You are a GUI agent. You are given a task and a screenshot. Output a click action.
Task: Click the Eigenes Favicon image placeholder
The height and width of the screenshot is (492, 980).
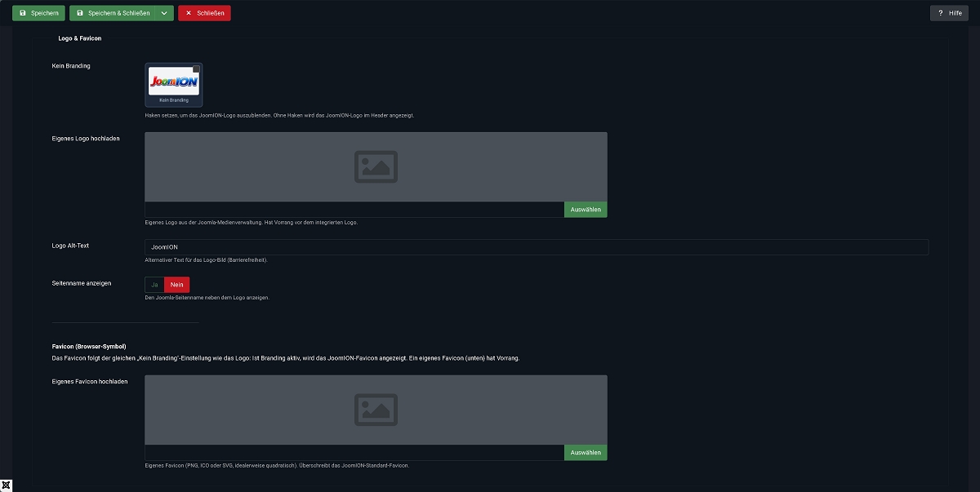click(376, 410)
